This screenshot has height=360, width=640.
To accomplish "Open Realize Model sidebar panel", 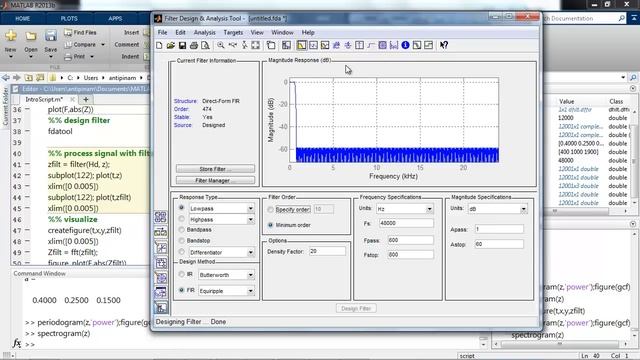I will pos(160,262).
